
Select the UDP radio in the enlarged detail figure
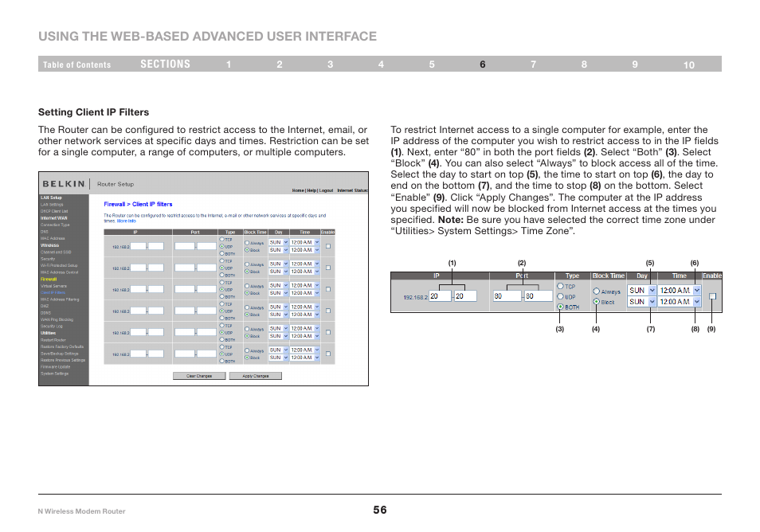560,296
